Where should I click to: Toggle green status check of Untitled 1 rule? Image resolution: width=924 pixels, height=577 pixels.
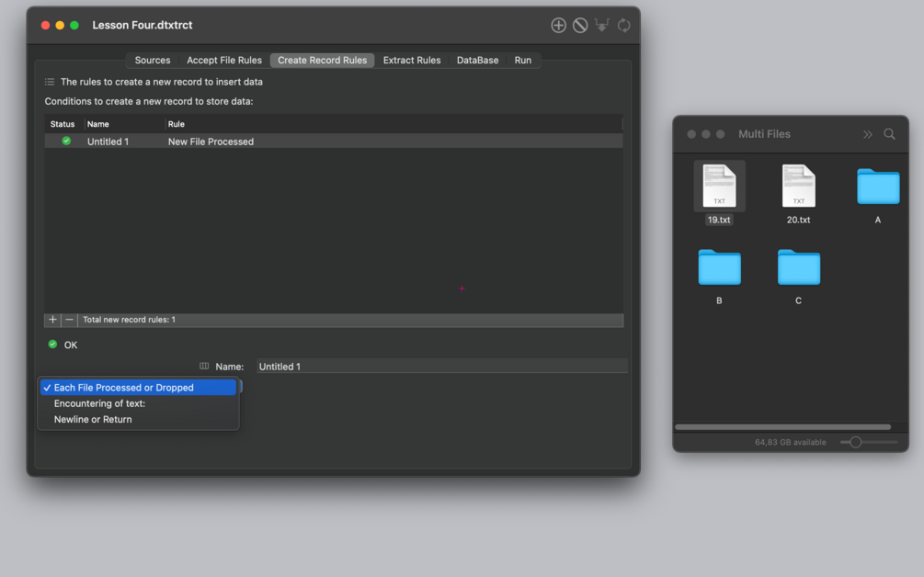pos(66,141)
